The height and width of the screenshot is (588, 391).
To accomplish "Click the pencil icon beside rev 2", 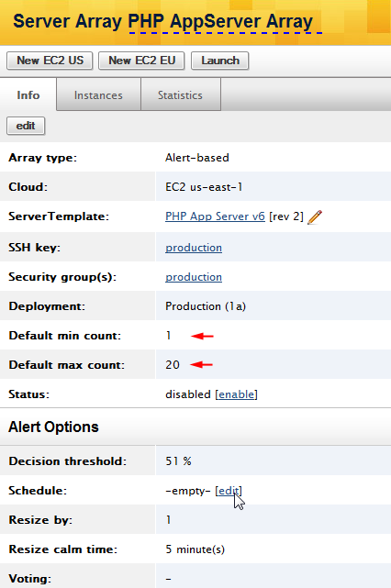I will [x=315, y=217].
